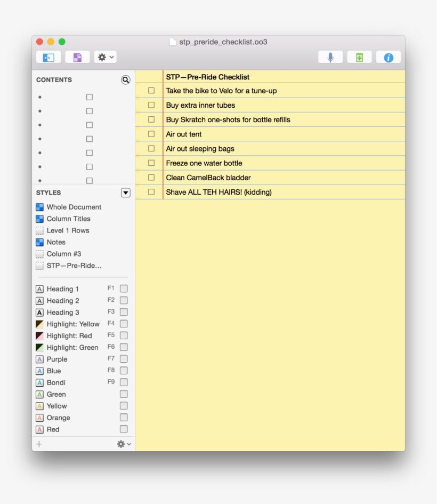437x504 pixels.
Task: Click the Notes style swatch icon
Action: click(x=39, y=242)
